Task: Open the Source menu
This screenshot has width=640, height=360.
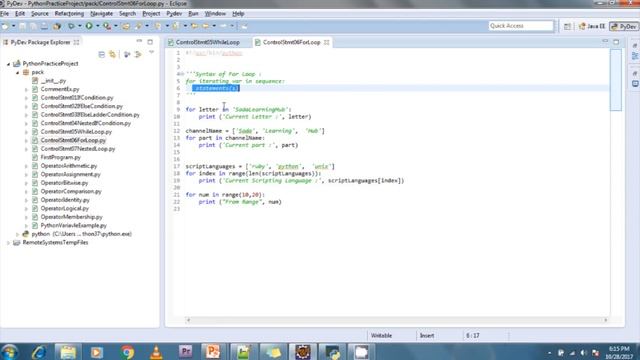Action: point(40,13)
